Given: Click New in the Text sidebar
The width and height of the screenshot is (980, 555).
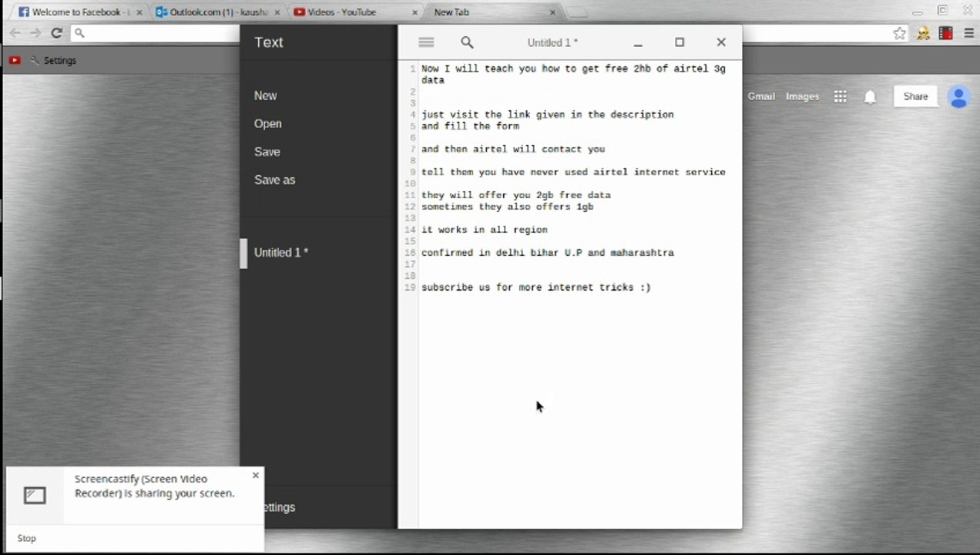Looking at the screenshot, I should 266,96.
